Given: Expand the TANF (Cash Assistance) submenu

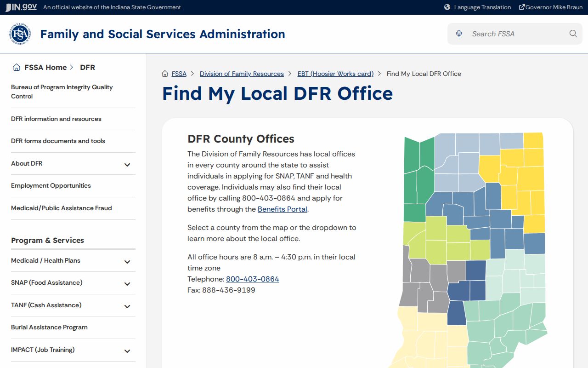Looking at the screenshot, I should [127, 306].
